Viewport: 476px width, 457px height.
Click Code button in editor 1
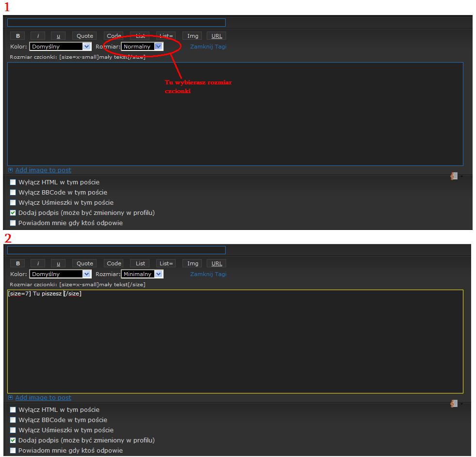coord(114,36)
